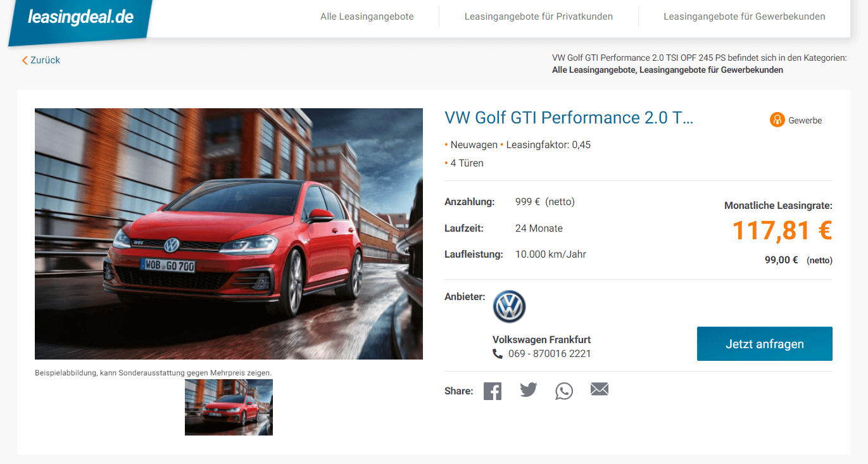Call the number 069 - 870016 2221
This screenshot has height=464, width=868.
point(550,354)
